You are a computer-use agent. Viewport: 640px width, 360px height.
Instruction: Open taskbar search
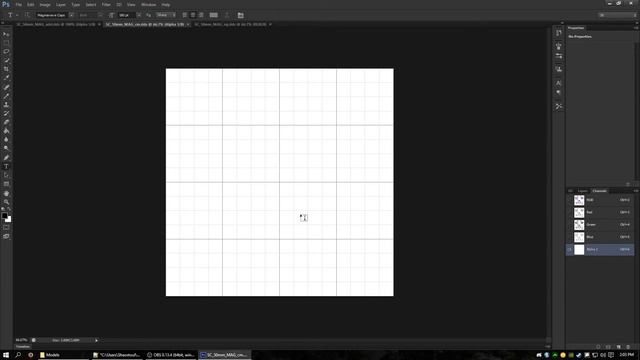coord(18,355)
